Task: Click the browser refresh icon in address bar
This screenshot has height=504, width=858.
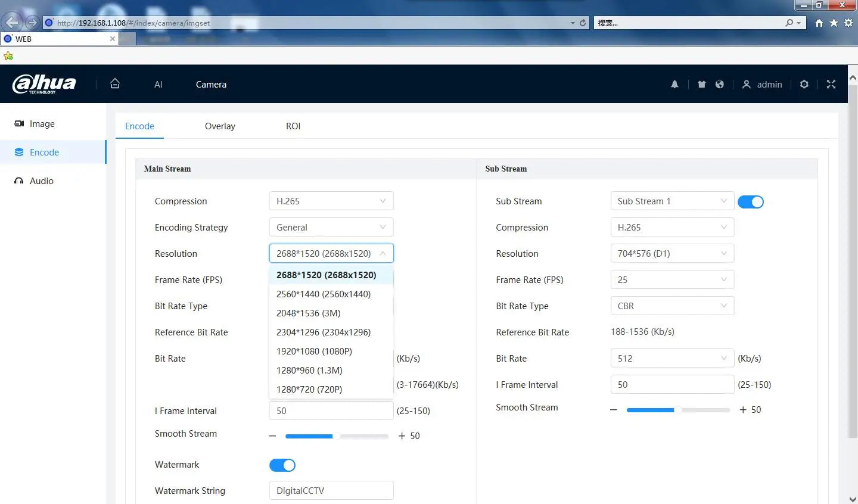Action: pos(583,23)
